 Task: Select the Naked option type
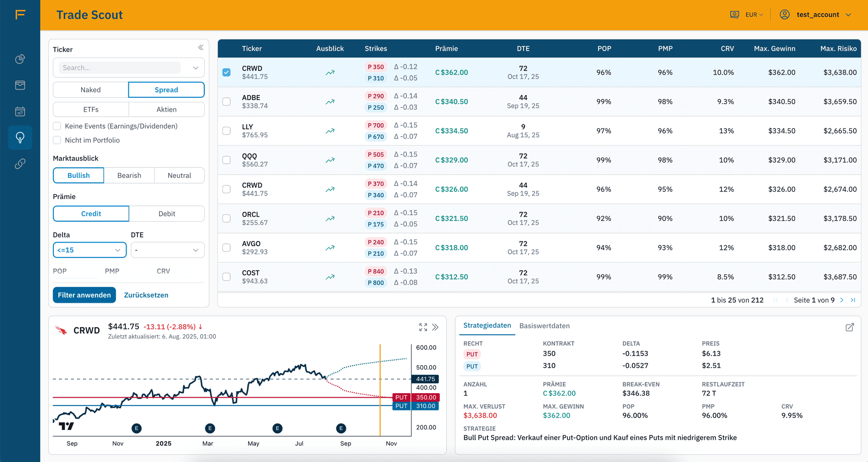[x=90, y=90]
